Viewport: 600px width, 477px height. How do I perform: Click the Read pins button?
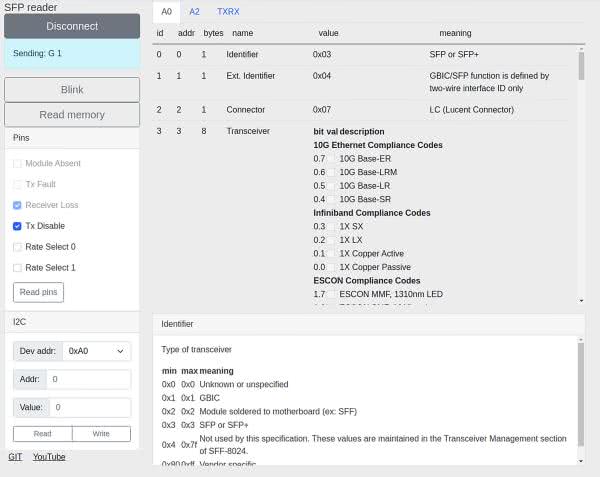[x=38, y=292]
